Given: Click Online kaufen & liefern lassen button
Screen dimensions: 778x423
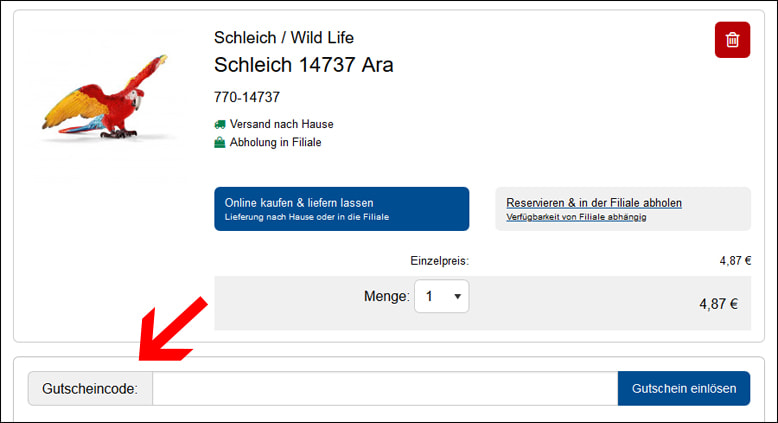Looking at the screenshot, I should [341, 209].
